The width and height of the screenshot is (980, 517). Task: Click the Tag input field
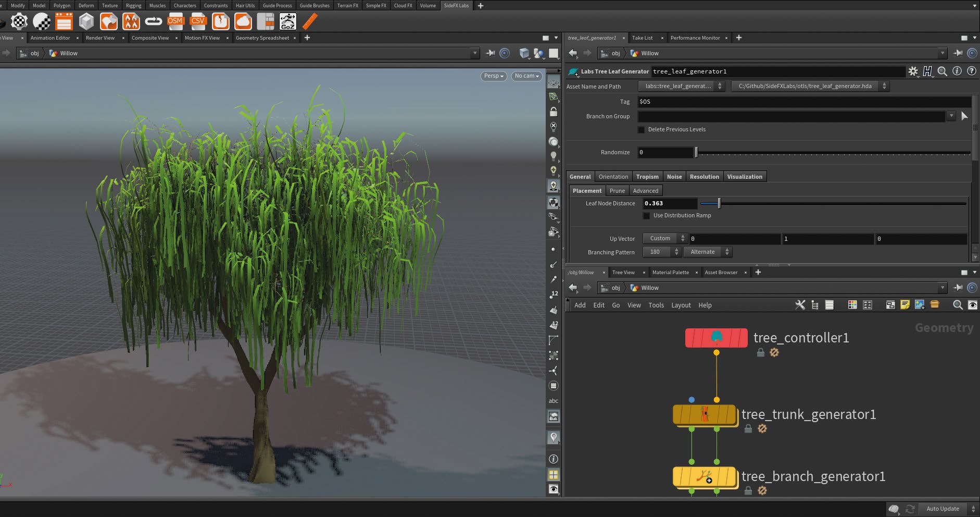click(x=804, y=102)
